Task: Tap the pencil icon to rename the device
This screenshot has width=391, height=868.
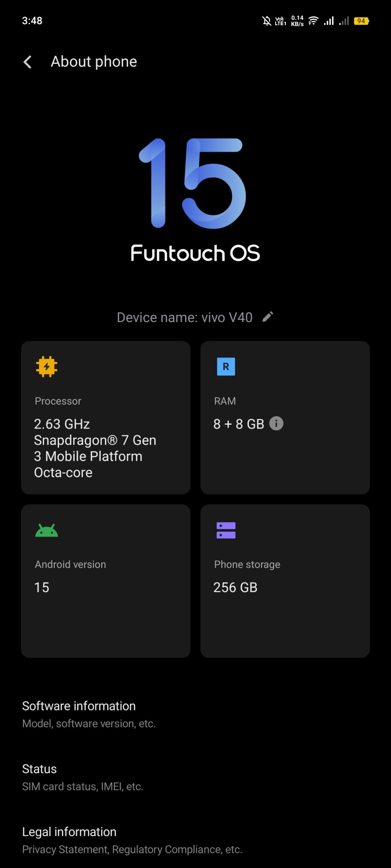Action: [x=268, y=317]
